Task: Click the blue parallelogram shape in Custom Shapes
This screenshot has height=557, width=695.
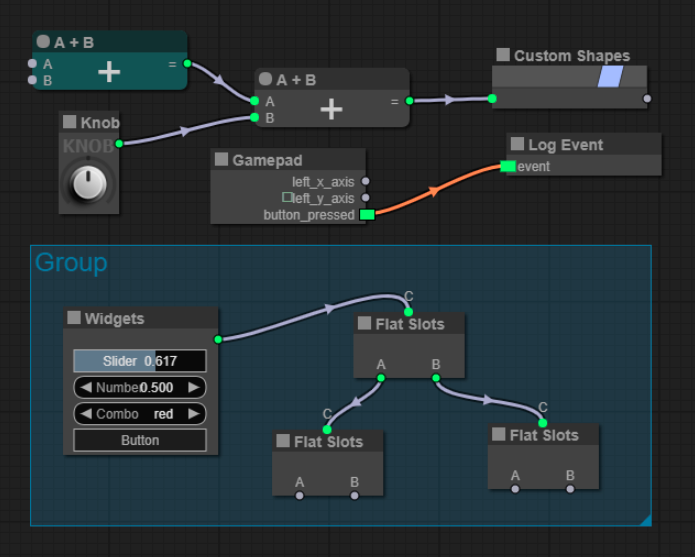Action: click(x=610, y=77)
